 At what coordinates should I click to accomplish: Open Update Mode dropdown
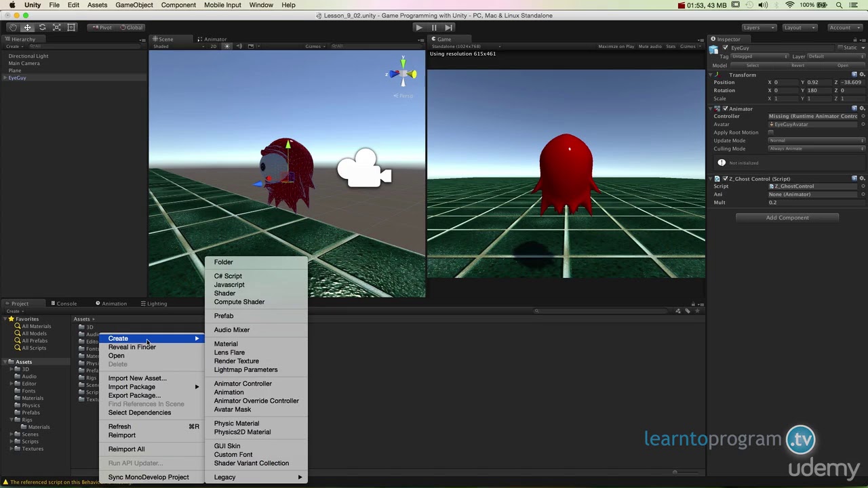[816, 140]
